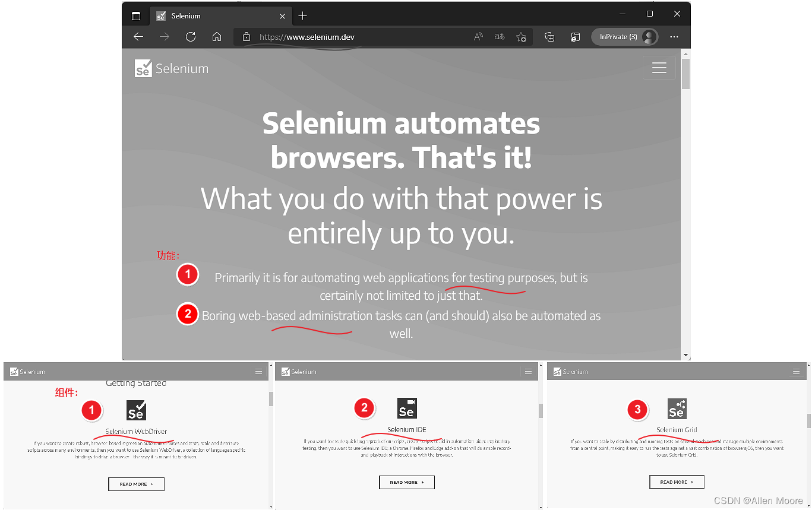Open the tab actions menu icon
This screenshot has width=812, height=510.
(136, 16)
